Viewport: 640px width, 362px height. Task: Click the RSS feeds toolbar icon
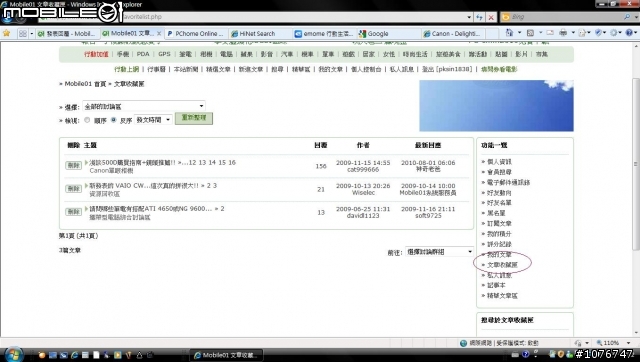click(x=530, y=33)
